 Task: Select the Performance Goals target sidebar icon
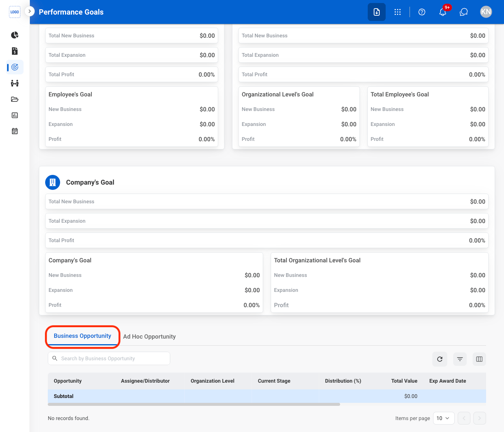point(15,67)
